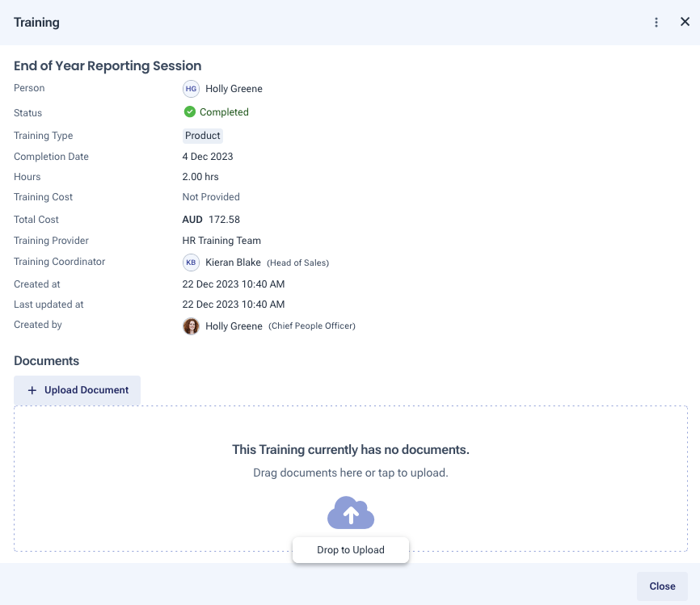Click the Drop to Upload tooltip
The width and height of the screenshot is (700, 605).
pos(351,550)
